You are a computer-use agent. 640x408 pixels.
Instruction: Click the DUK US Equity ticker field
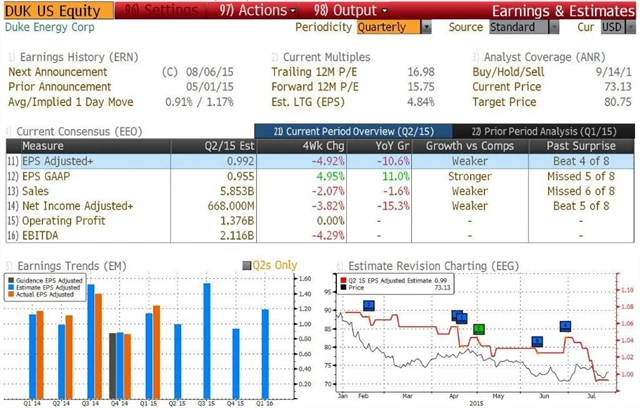59,11
